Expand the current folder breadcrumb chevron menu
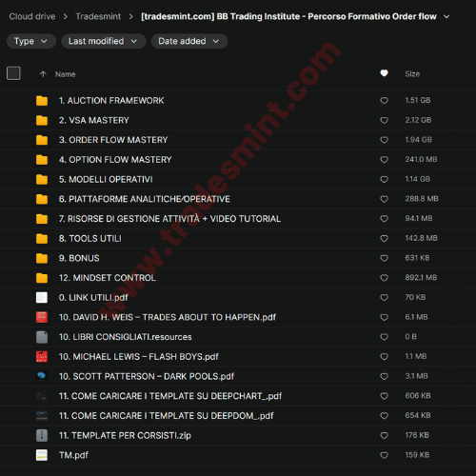Image resolution: width=476 pixels, height=476 pixels. click(446, 16)
